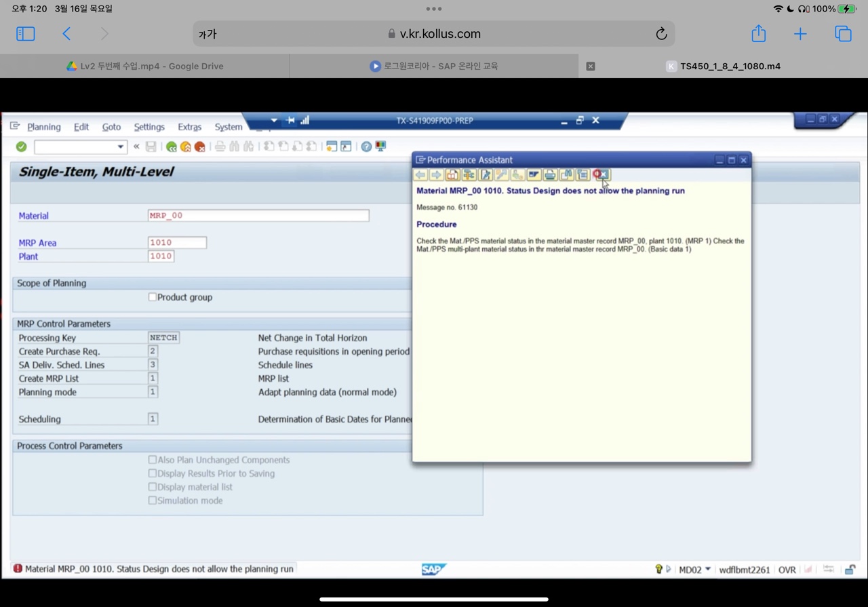This screenshot has width=868, height=607.
Task: Click the Print icon in SAP toolbar
Action: point(220,146)
